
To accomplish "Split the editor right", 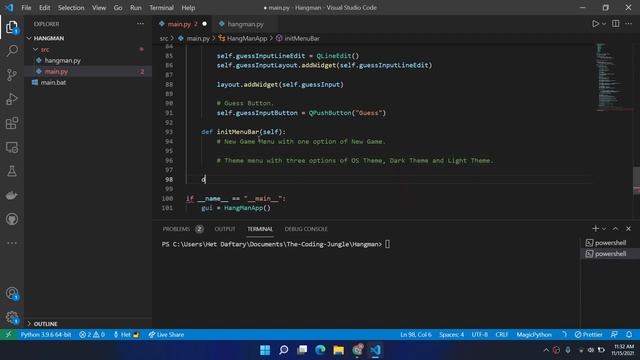I will click(616, 24).
